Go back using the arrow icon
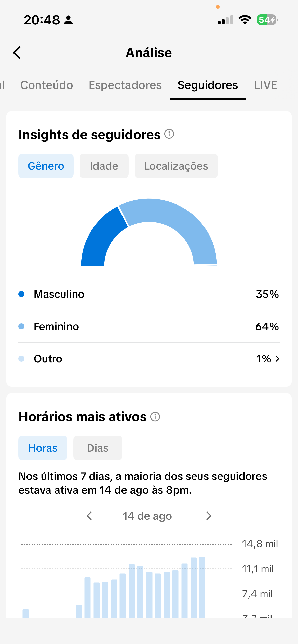The width and height of the screenshot is (298, 644). pos(17,53)
